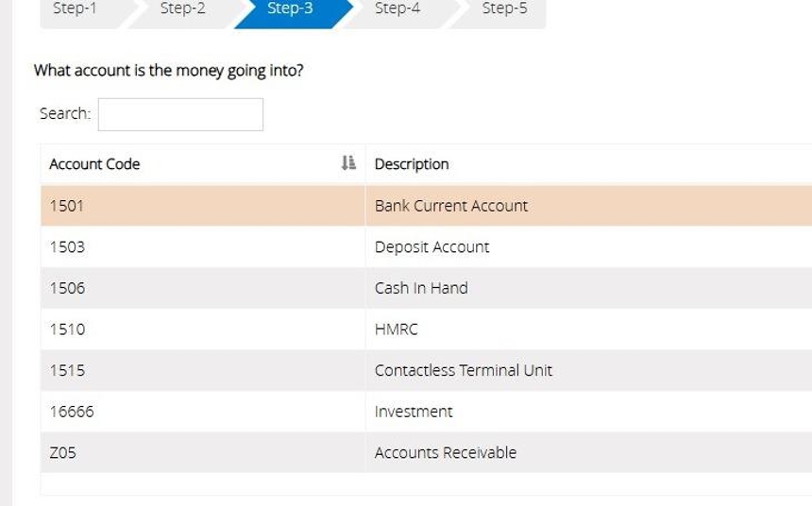Click account code Z05 cell

(x=63, y=452)
